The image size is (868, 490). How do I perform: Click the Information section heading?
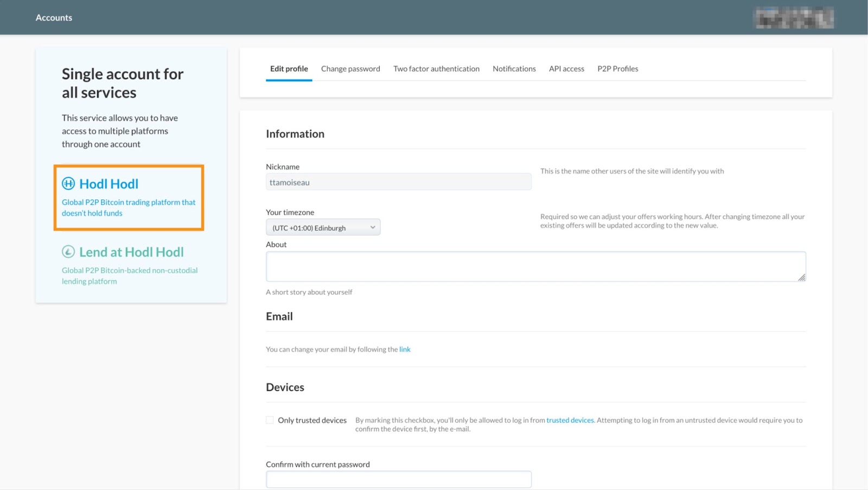[x=295, y=134]
